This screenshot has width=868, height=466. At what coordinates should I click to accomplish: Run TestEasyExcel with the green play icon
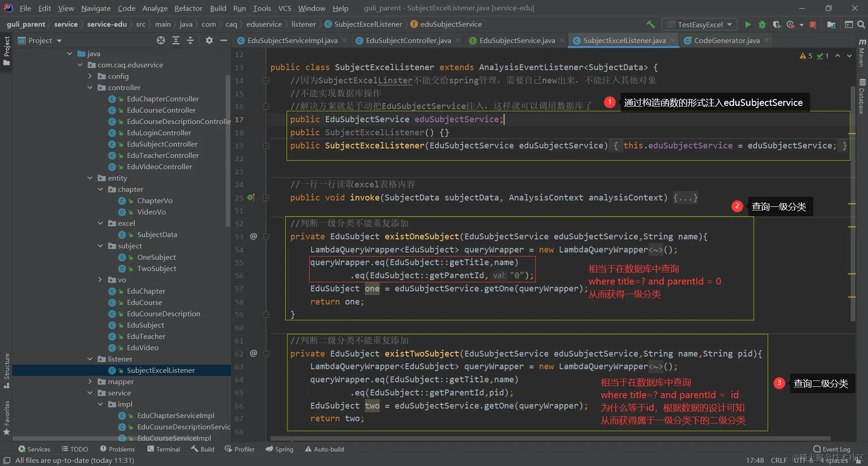click(748, 24)
